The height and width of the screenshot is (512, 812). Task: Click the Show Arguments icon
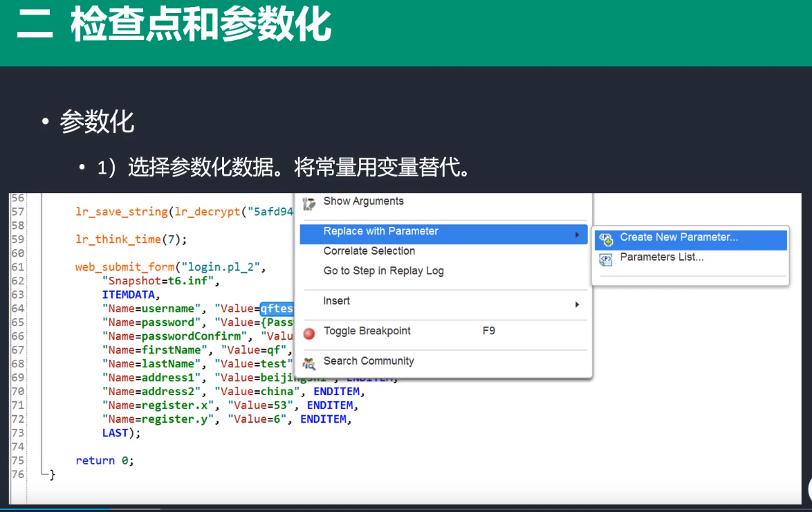[x=309, y=203]
